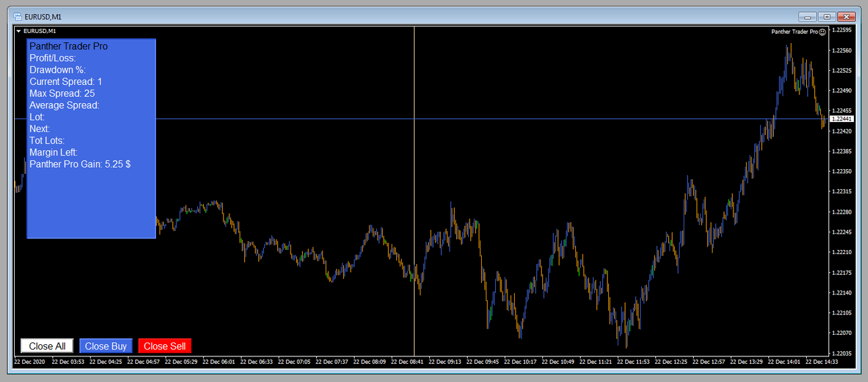The image size is (868, 382).
Task: Click the Average Spread: label
Action: [x=65, y=105]
